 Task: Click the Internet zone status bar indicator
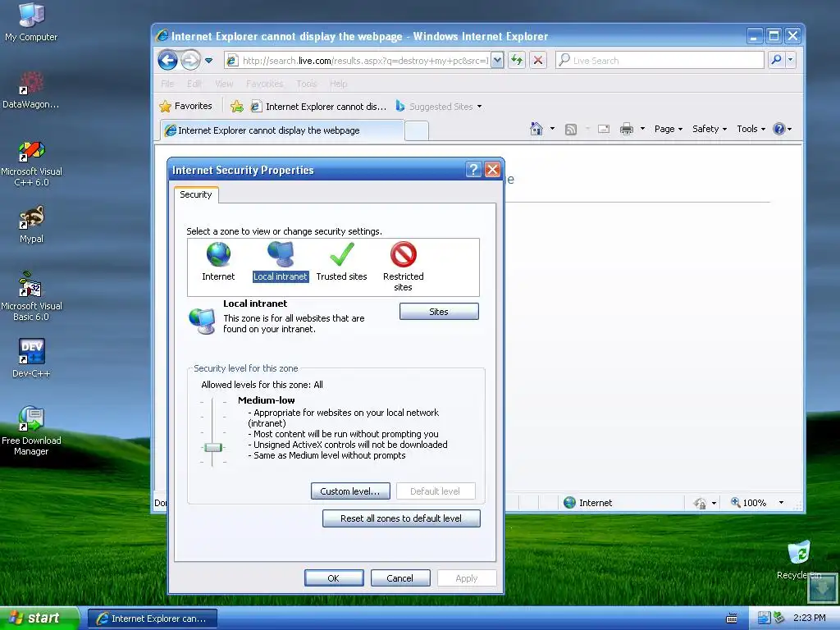pyautogui.click(x=587, y=503)
